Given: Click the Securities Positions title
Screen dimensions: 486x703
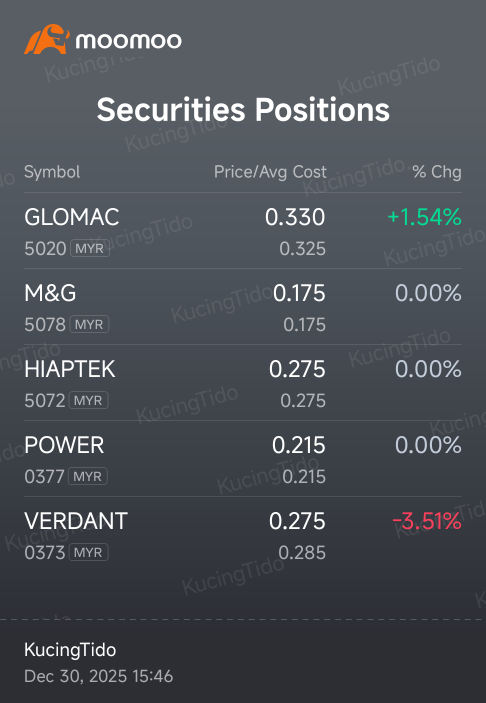Looking at the screenshot, I should click(243, 110).
